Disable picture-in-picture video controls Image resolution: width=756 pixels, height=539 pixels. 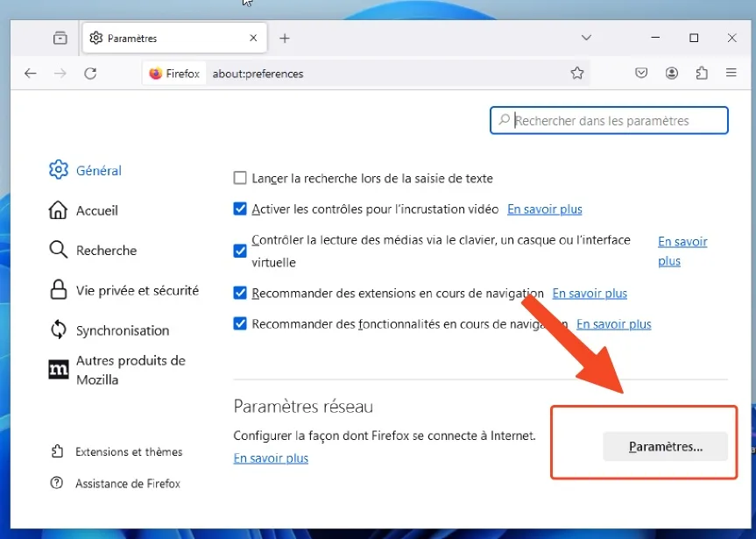(239, 209)
